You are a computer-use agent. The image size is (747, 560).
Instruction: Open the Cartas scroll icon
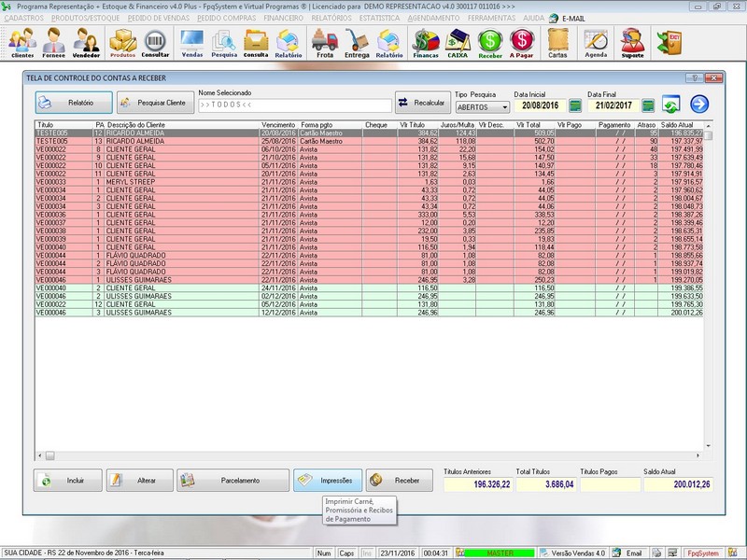tap(557, 42)
